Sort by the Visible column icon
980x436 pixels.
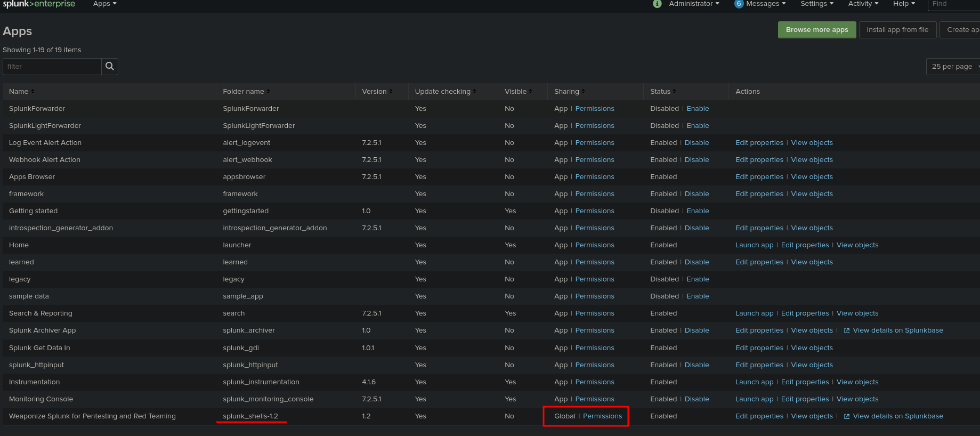[x=530, y=92]
